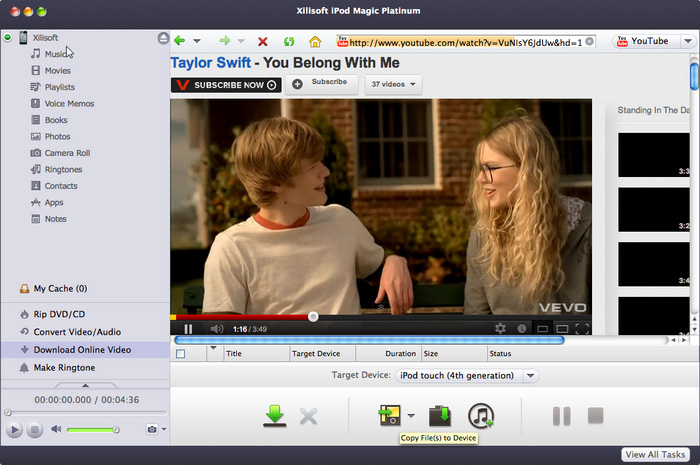This screenshot has height=465, width=700.
Task: Open Ringtones in the device sidebar
Action: [63, 170]
